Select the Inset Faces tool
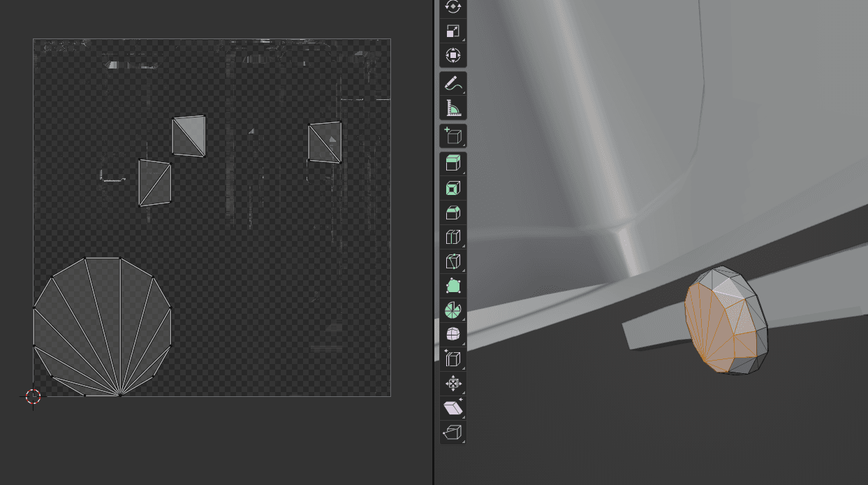This screenshot has width=868, height=485. pos(453,189)
